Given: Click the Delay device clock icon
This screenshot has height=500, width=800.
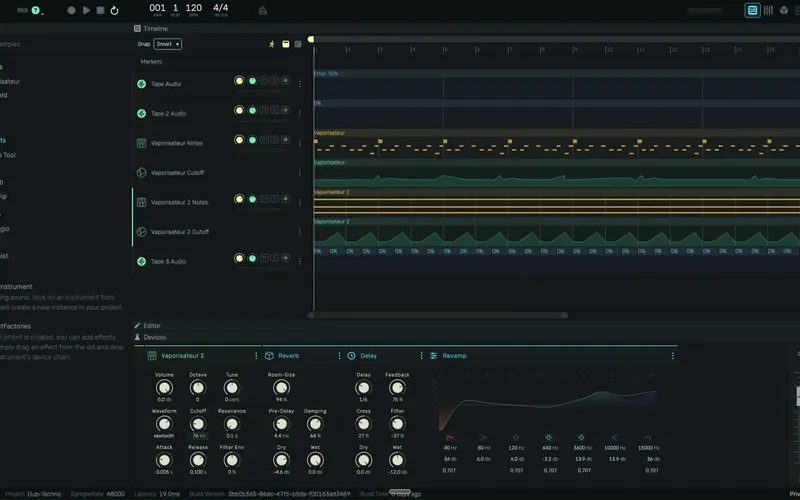Looking at the screenshot, I should (352, 356).
